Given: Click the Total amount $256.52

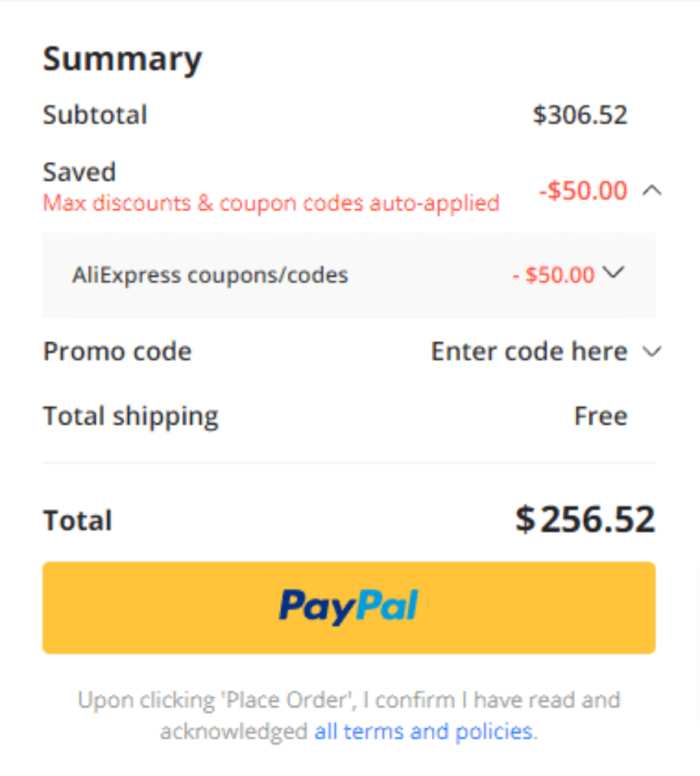Looking at the screenshot, I should click(x=586, y=520).
